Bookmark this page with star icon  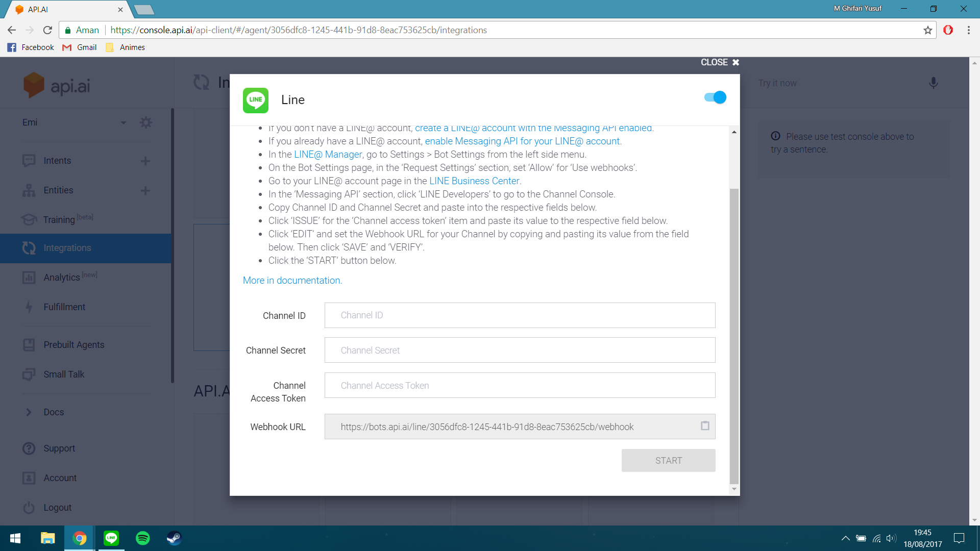[x=927, y=30]
